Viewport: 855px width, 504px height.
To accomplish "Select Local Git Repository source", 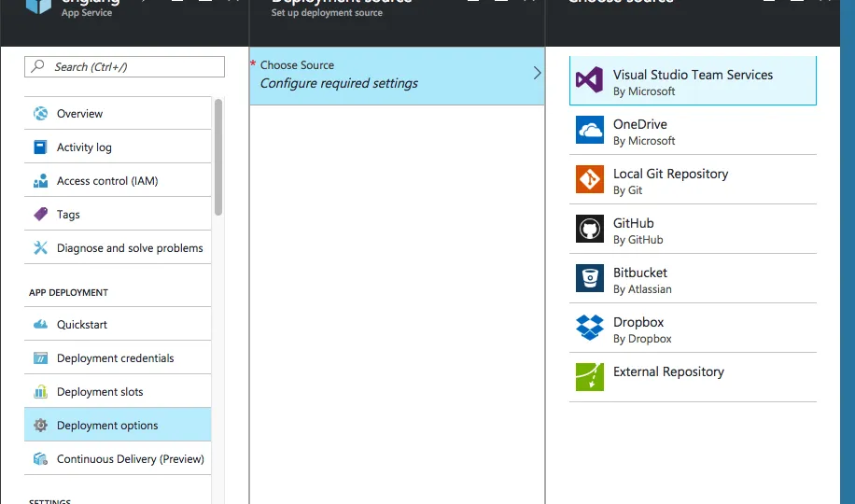I will pyautogui.click(x=693, y=179).
